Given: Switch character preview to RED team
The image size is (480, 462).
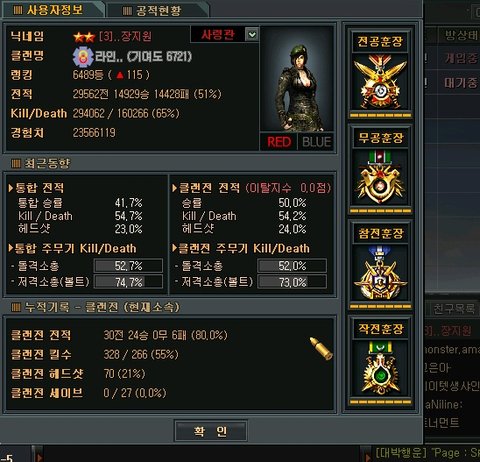Looking at the screenshot, I should click(279, 142).
